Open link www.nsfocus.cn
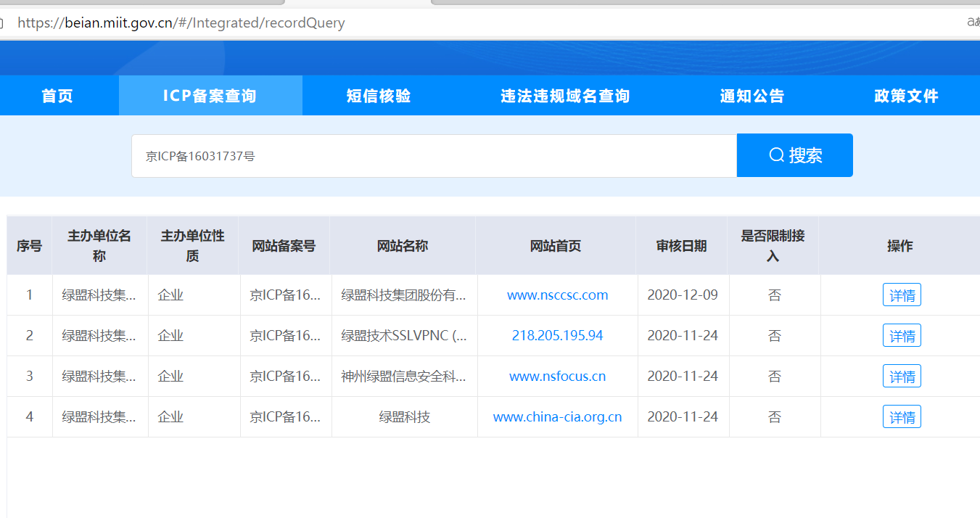This screenshot has width=980, height=518. (x=557, y=377)
